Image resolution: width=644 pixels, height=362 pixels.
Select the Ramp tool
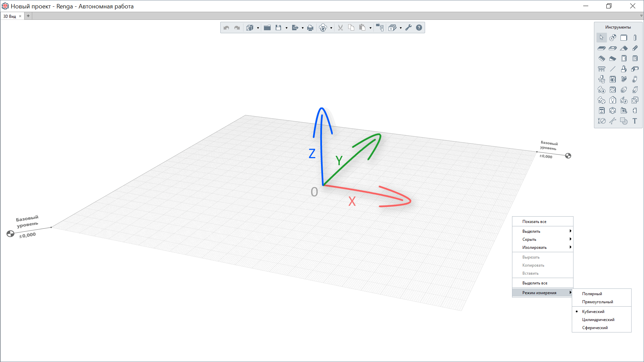(x=613, y=58)
